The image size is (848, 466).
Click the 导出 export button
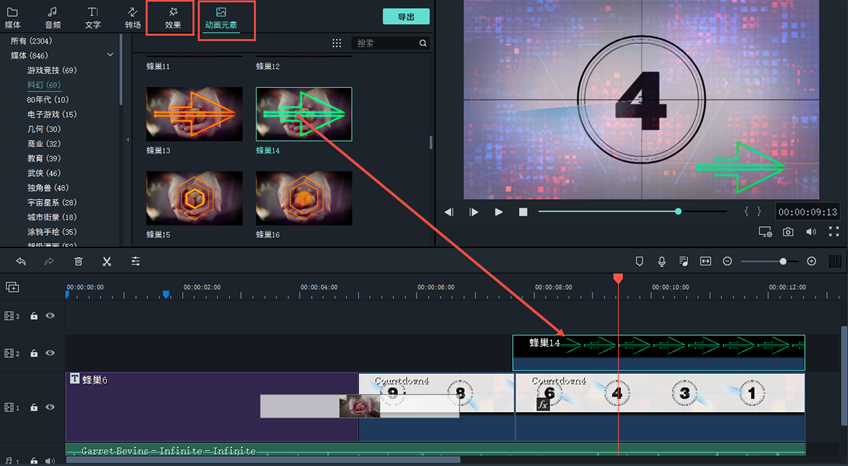(x=406, y=16)
